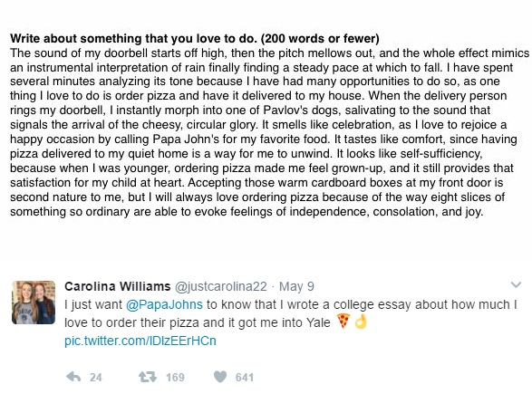
Task: Like the tweet with the heart icon
Action: click(220, 377)
